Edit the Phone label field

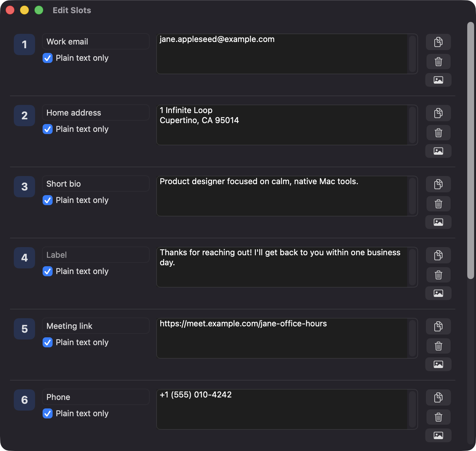[x=96, y=397]
